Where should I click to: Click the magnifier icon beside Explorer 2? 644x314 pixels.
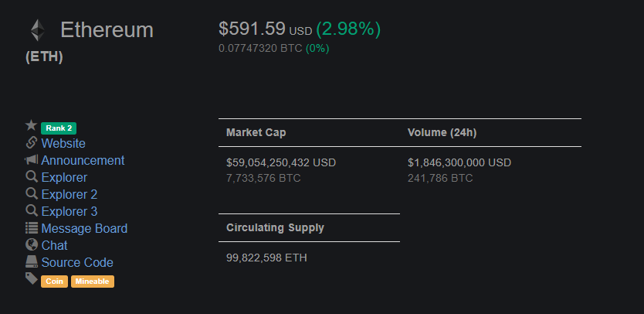[x=32, y=193]
